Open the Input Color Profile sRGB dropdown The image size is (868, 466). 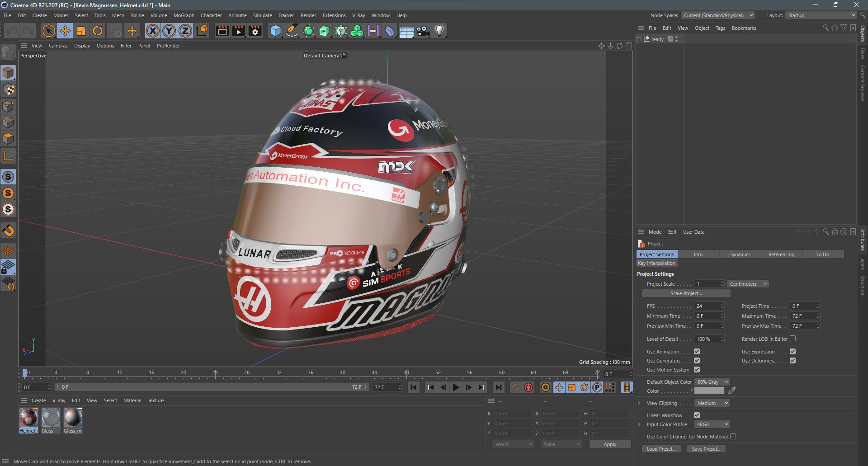point(712,424)
